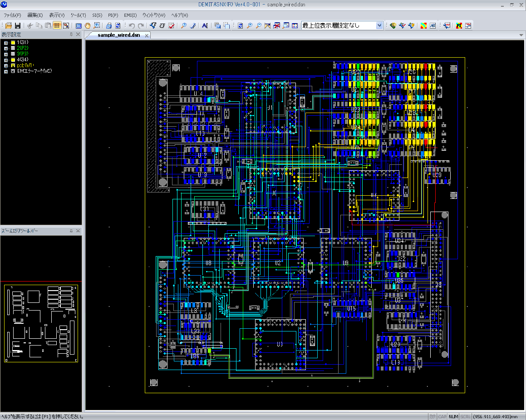Close the 表示設定 panel
The height and width of the screenshot is (420, 526).
click(x=78, y=34)
